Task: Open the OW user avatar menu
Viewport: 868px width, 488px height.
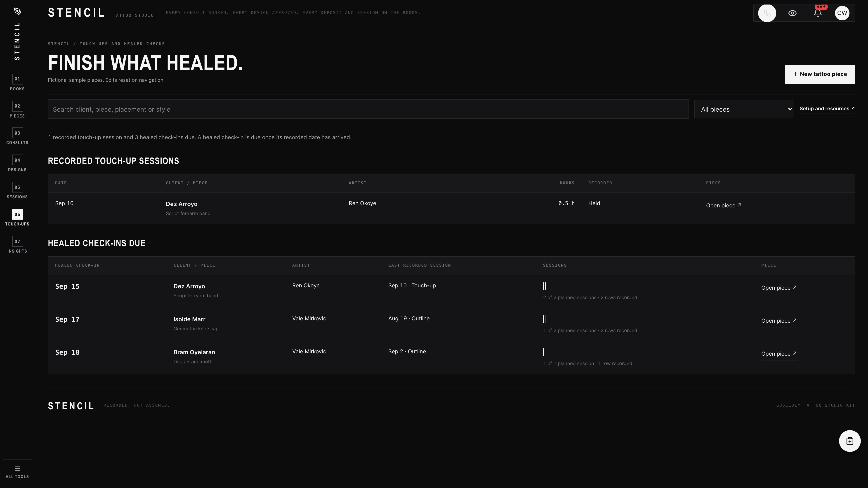Action: (842, 13)
